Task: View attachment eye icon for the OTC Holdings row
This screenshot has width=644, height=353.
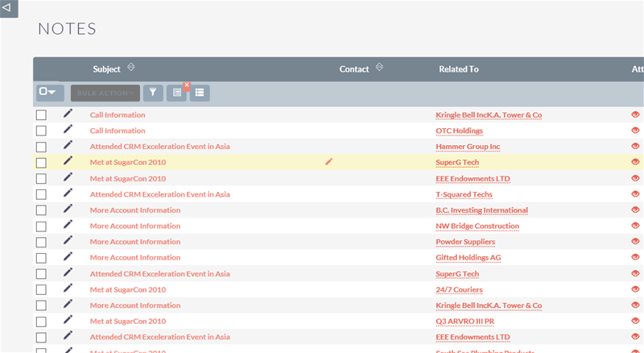Action: (x=635, y=131)
